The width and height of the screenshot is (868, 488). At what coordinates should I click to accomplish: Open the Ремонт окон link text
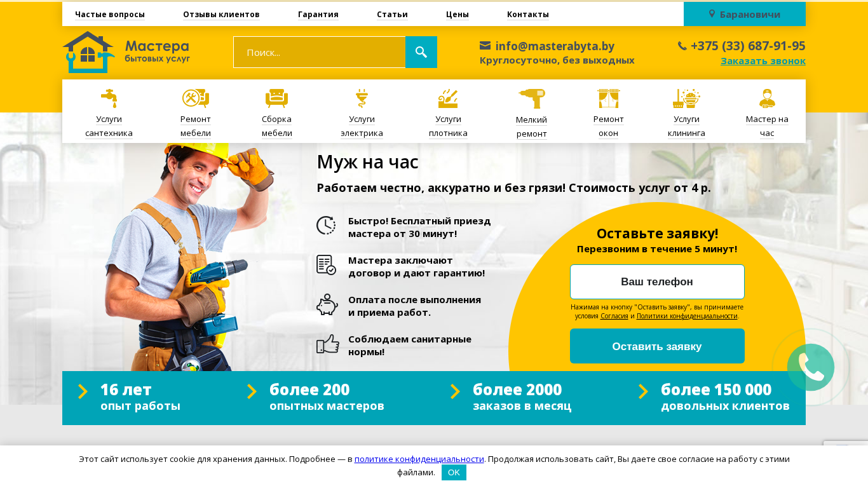coord(609,126)
